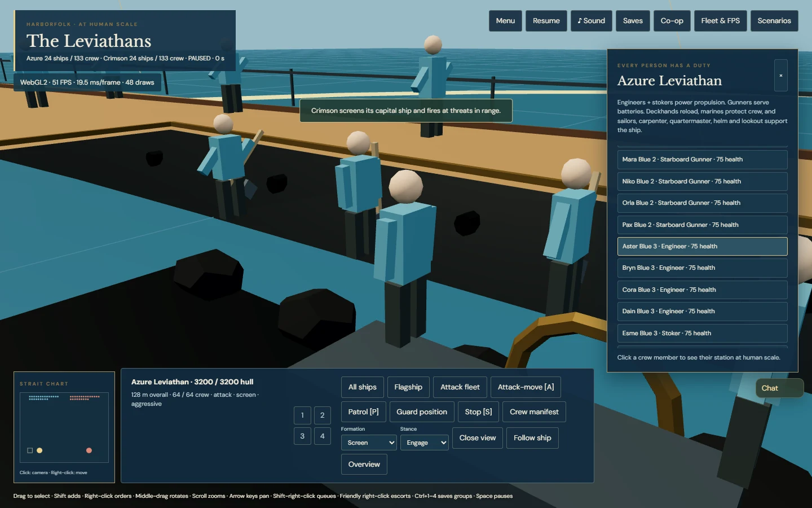This screenshot has height=508, width=812.
Task: Open the Scenarios menu
Action: (774, 21)
